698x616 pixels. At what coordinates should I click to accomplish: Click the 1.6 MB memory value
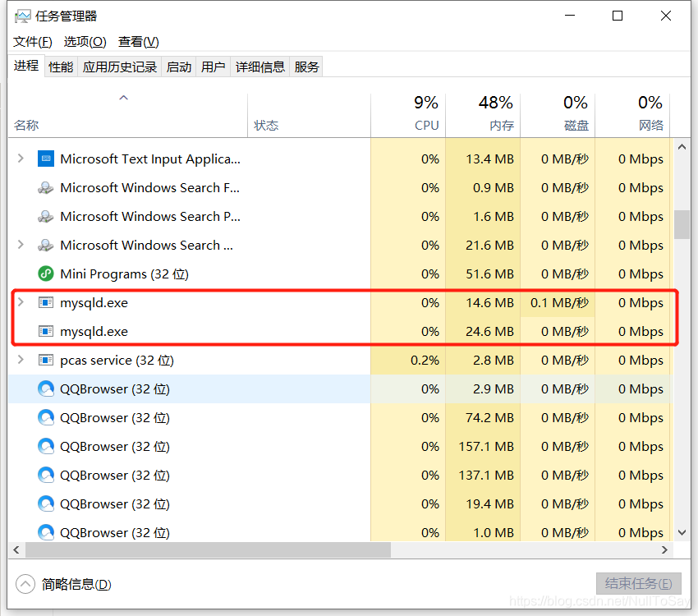point(494,216)
